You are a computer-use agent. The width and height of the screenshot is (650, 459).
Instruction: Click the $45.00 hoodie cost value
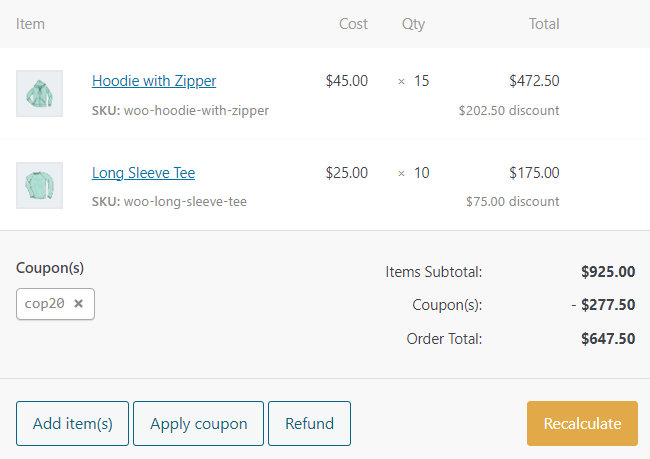pyautogui.click(x=346, y=81)
